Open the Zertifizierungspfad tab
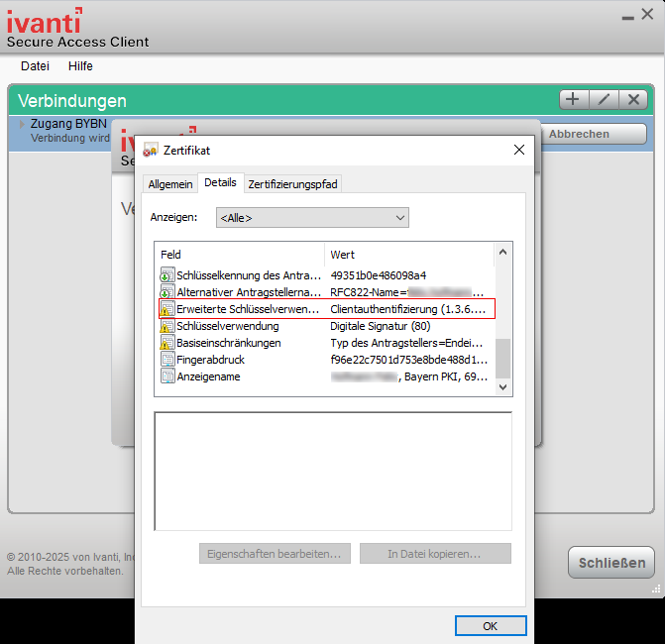The height and width of the screenshot is (644, 665). click(292, 184)
